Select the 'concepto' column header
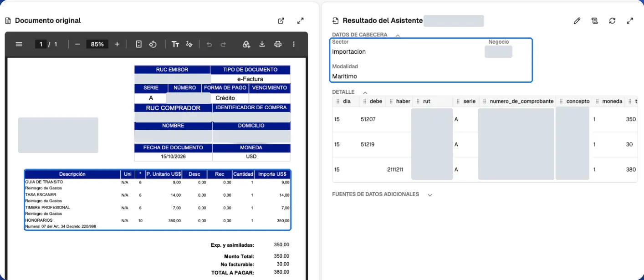 click(578, 102)
